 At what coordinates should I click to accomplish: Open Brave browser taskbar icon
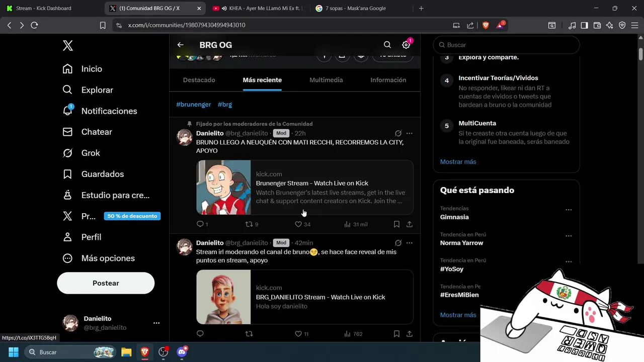pyautogui.click(x=145, y=352)
